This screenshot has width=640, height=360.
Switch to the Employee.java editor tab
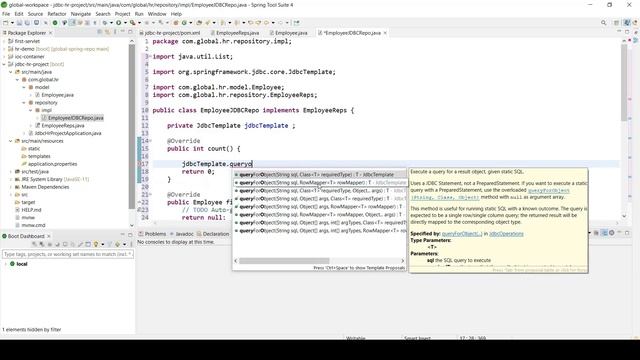pyautogui.click(x=288, y=33)
